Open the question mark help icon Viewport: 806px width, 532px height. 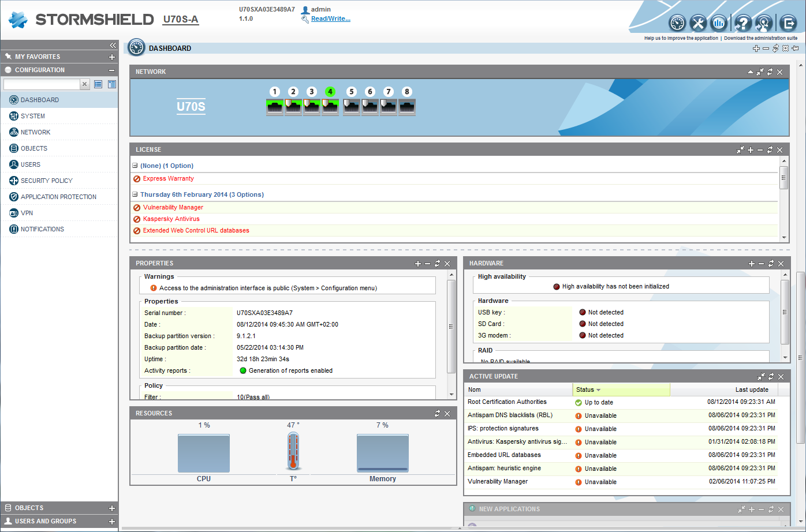(743, 23)
